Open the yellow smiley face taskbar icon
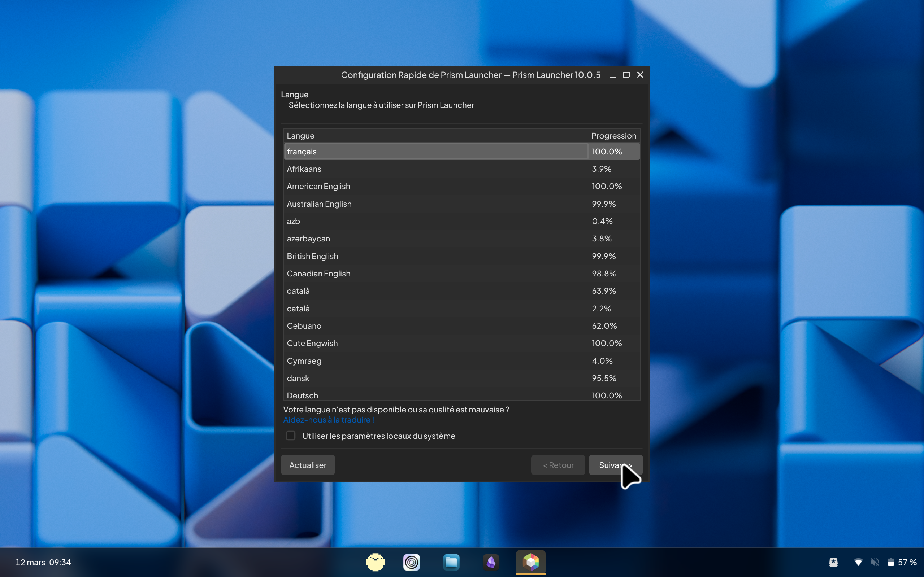This screenshot has height=577, width=924. coord(375,562)
